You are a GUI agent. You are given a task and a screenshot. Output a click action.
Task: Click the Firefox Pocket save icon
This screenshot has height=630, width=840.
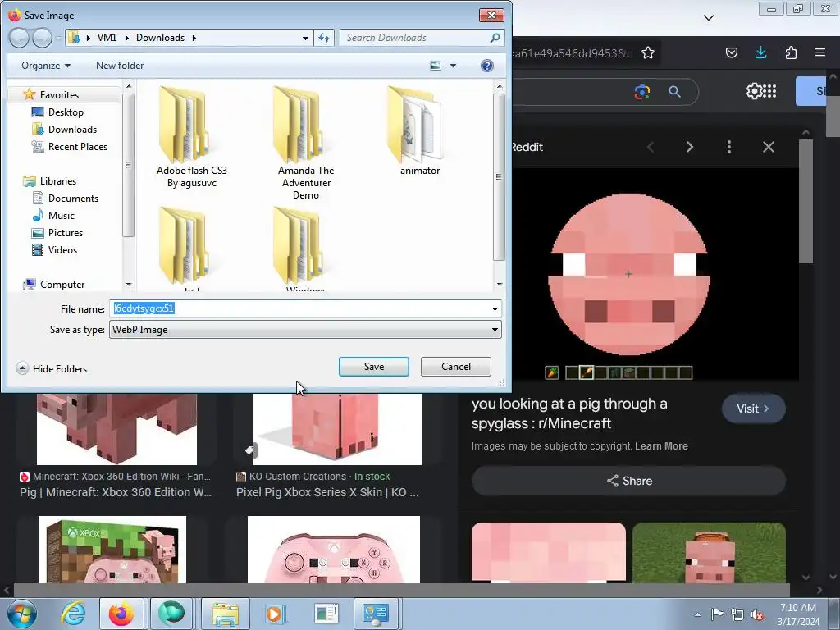pos(731,52)
